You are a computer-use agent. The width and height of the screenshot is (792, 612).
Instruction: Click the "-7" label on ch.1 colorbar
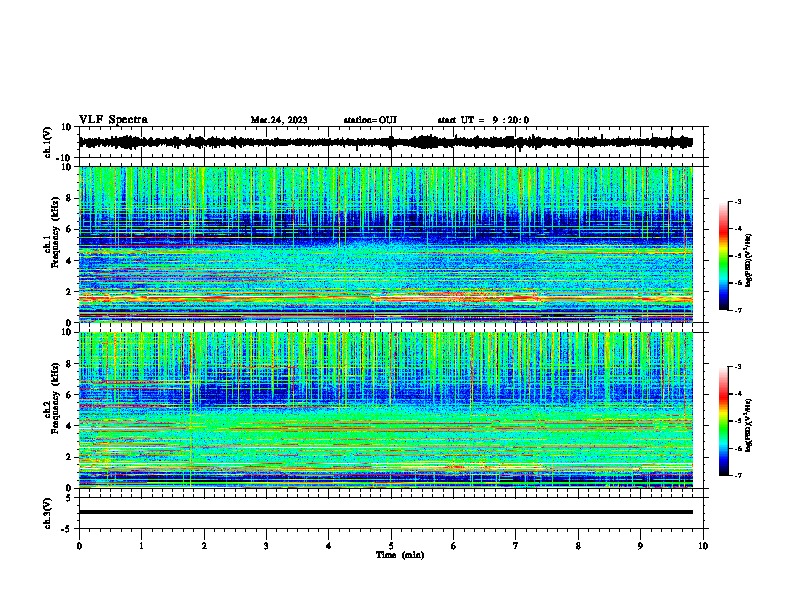(737, 310)
